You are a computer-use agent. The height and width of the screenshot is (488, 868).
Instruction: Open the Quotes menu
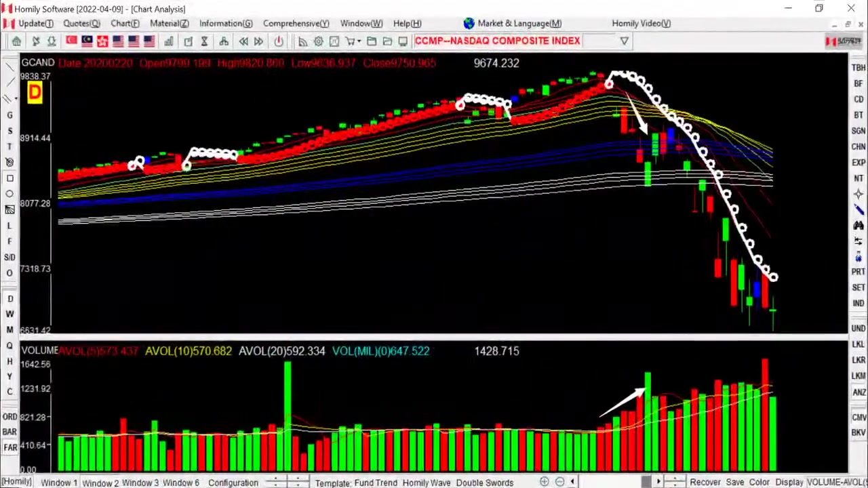[x=81, y=23]
